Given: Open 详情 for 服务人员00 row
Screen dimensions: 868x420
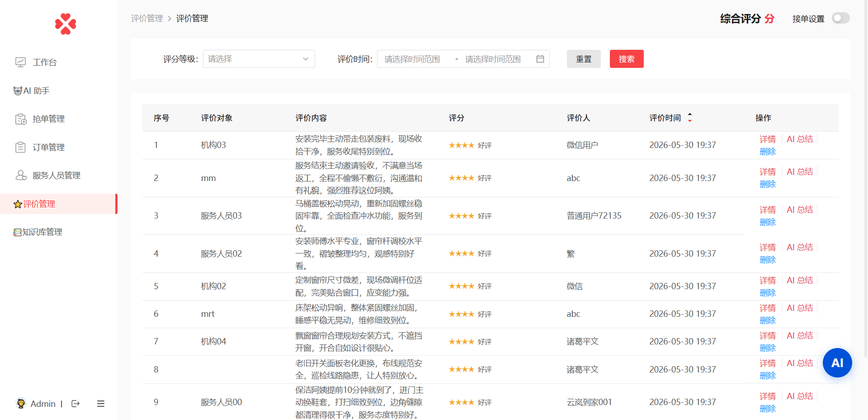Looking at the screenshot, I should [768, 396].
